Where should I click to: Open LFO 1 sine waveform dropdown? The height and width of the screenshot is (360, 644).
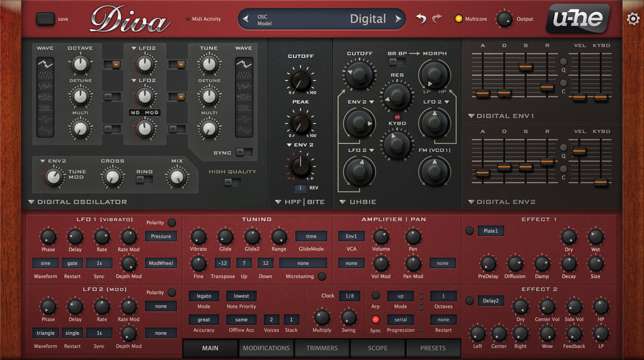click(45, 263)
